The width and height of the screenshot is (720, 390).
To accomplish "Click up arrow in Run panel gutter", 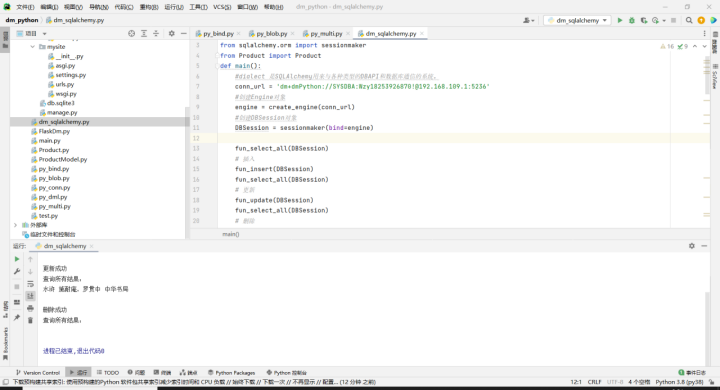I will 30,259.
